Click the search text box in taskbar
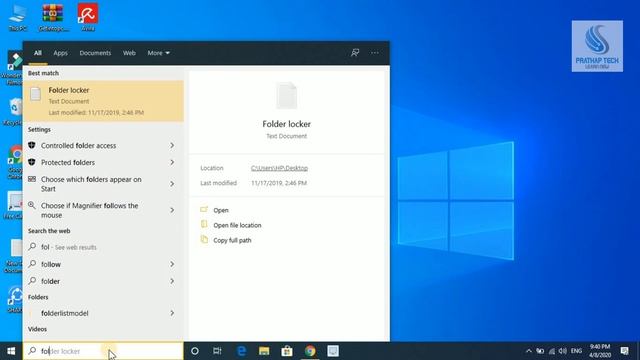 point(103,351)
